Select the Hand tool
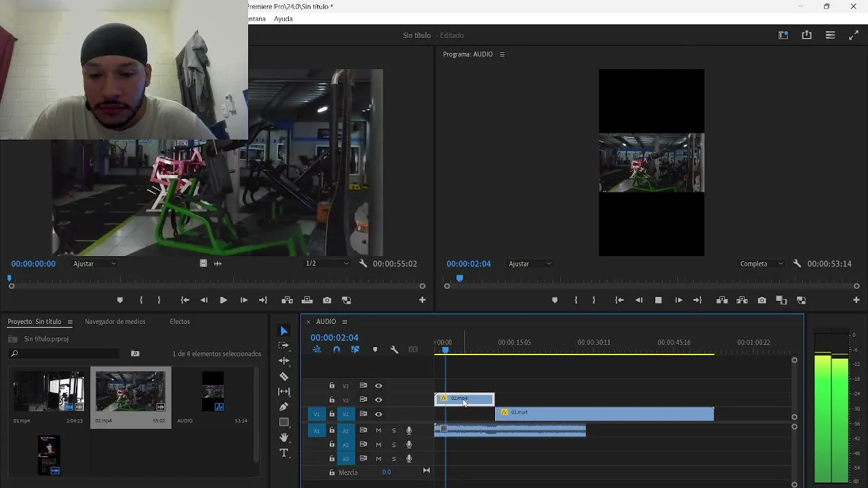Image resolution: width=868 pixels, height=488 pixels. (283, 438)
